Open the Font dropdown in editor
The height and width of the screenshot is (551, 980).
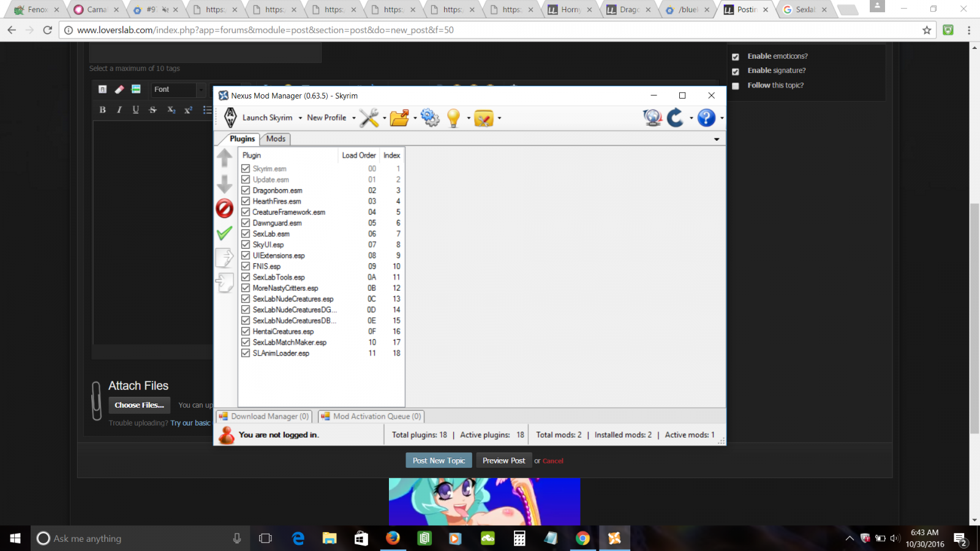click(x=178, y=89)
